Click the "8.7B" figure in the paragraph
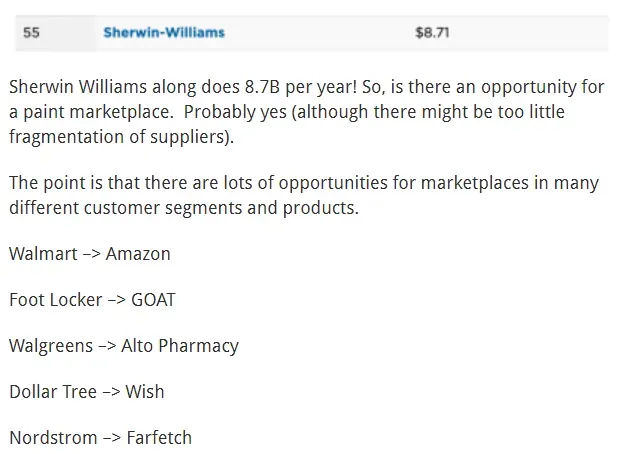Screen dimensions: 622x454 265,86
